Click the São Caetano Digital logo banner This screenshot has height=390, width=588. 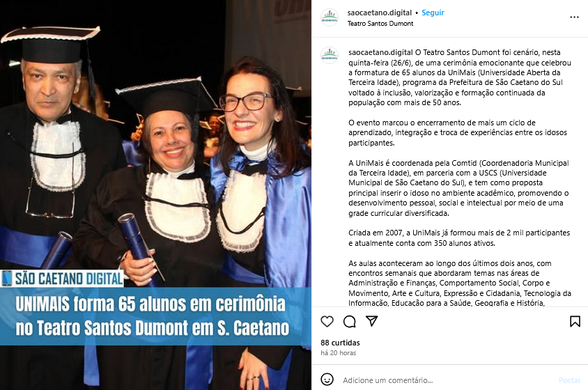point(62,279)
